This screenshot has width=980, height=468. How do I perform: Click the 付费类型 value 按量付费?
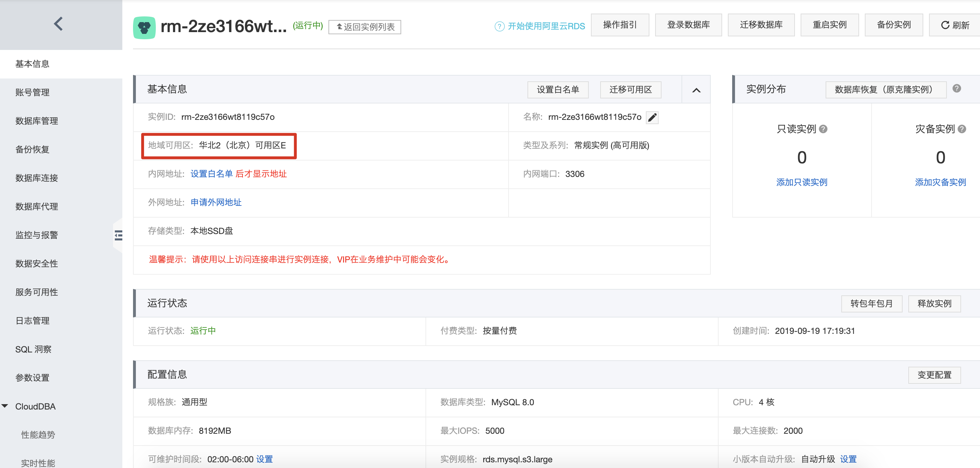[x=500, y=331]
